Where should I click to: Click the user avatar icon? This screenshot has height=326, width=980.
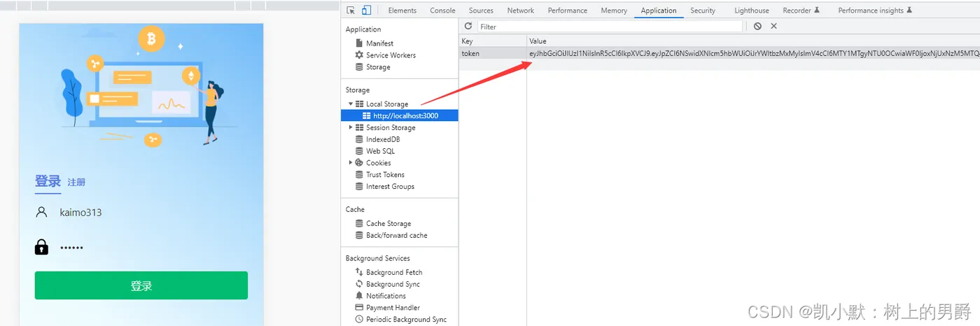click(x=42, y=212)
